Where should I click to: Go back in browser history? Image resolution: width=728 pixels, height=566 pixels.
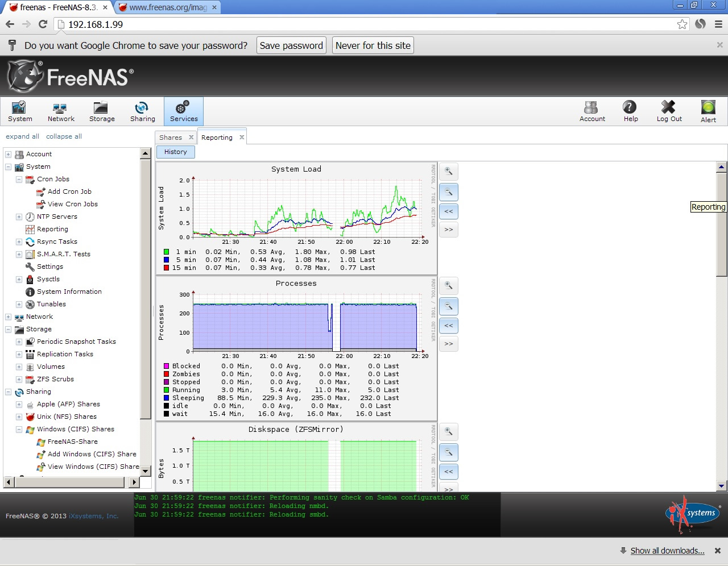10,24
